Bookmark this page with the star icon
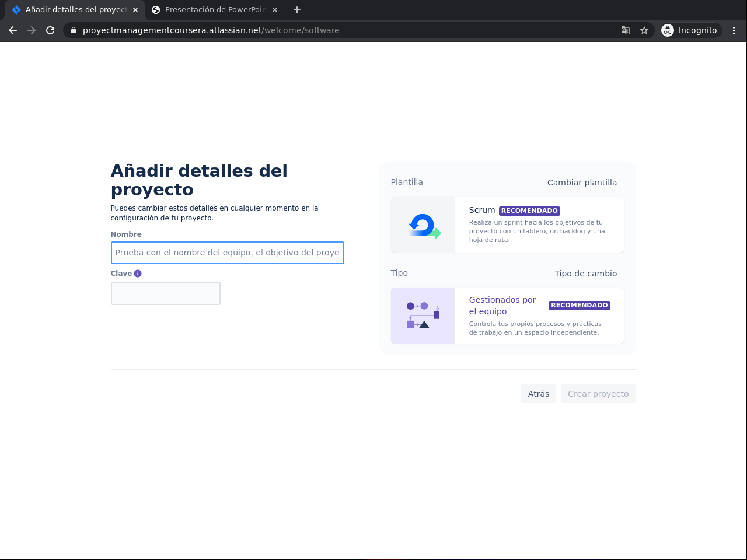Screen dimensions: 747x560 coord(644,30)
